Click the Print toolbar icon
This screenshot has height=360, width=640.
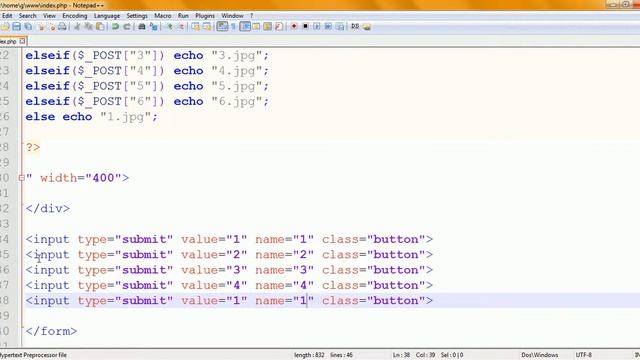click(x=62, y=27)
